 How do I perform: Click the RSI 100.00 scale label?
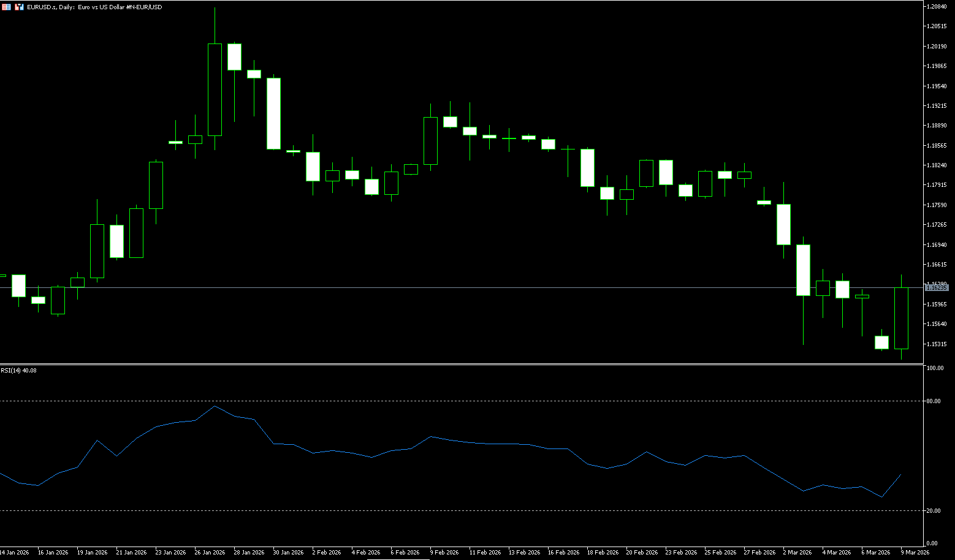tap(935, 368)
